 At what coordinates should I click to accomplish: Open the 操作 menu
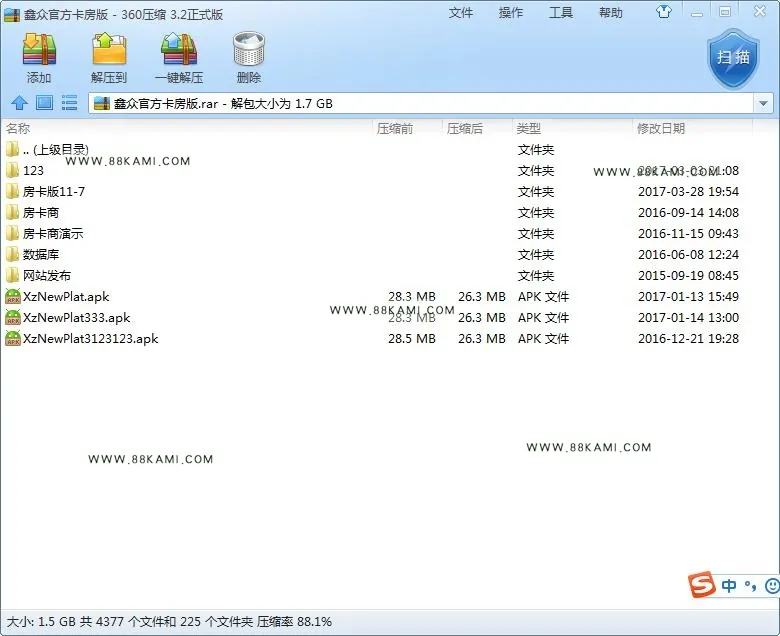click(511, 12)
